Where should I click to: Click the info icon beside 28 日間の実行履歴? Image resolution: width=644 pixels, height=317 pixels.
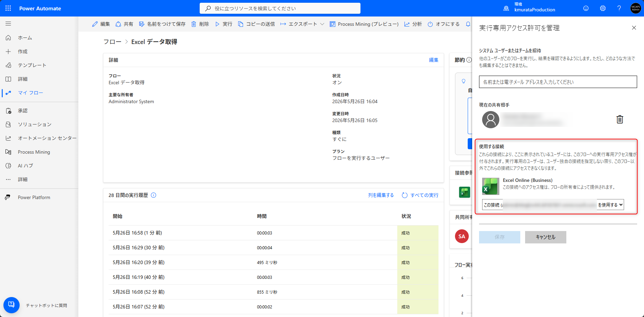click(x=154, y=195)
